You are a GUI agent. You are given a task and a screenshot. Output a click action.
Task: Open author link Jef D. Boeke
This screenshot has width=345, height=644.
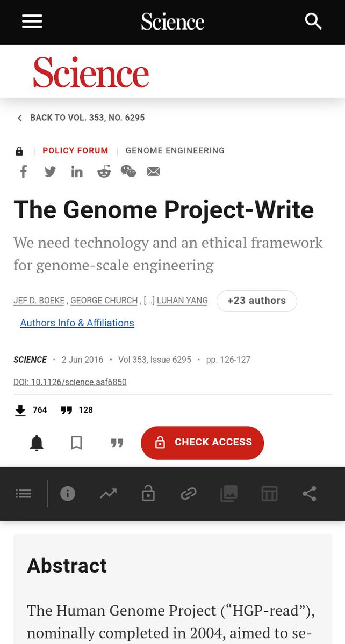[x=39, y=301]
